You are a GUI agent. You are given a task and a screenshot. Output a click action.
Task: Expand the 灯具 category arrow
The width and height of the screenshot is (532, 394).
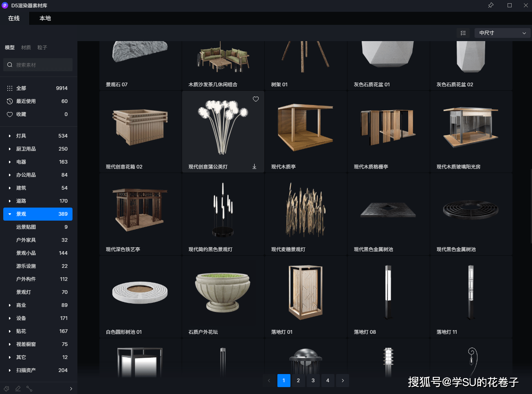click(10, 136)
